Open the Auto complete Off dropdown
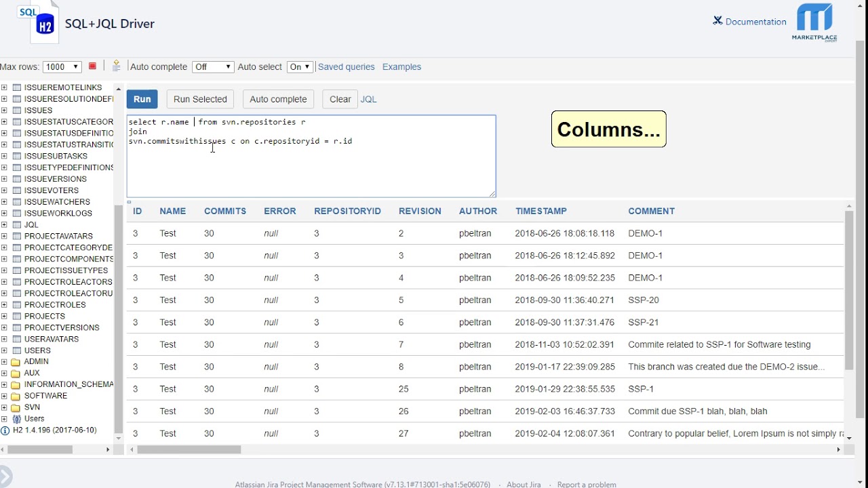Viewport: 868px width, 488px height. 213,66
